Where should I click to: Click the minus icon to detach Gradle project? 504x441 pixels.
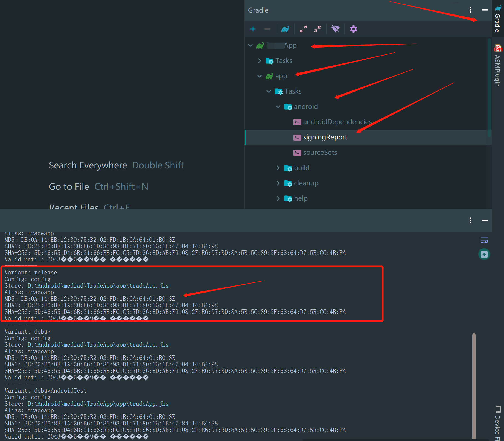(267, 29)
